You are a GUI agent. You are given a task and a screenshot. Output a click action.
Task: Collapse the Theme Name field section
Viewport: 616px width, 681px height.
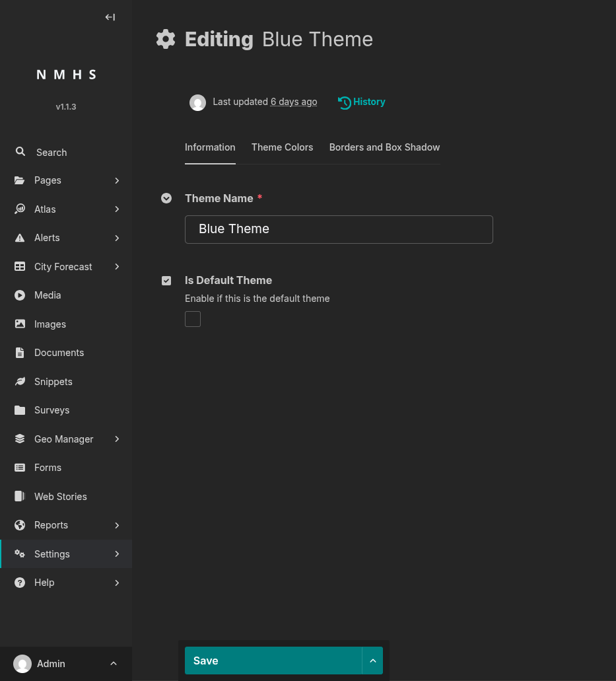pyautogui.click(x=166, y=198)
